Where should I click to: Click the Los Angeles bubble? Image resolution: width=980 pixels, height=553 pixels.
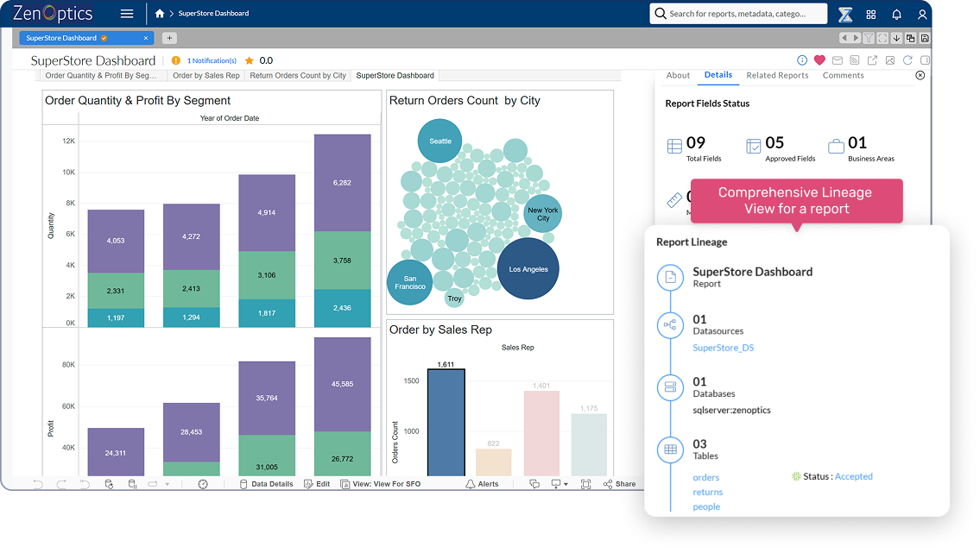(x=528, y=269)
